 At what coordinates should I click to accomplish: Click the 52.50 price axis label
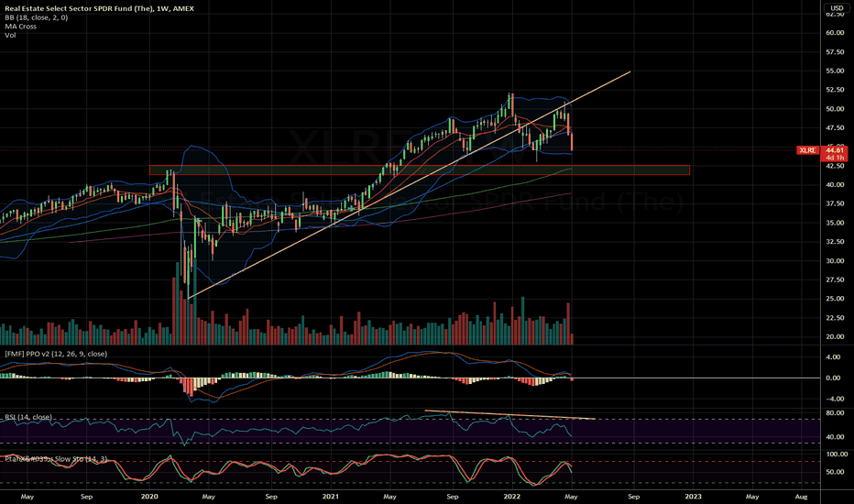(x=835, y=90)
